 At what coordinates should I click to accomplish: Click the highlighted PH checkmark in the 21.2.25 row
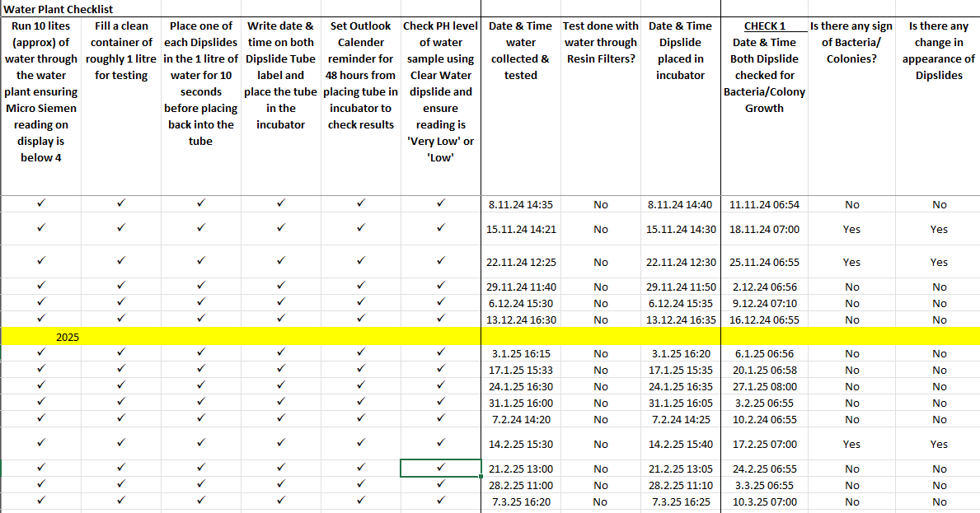click(x=441, y=469)
